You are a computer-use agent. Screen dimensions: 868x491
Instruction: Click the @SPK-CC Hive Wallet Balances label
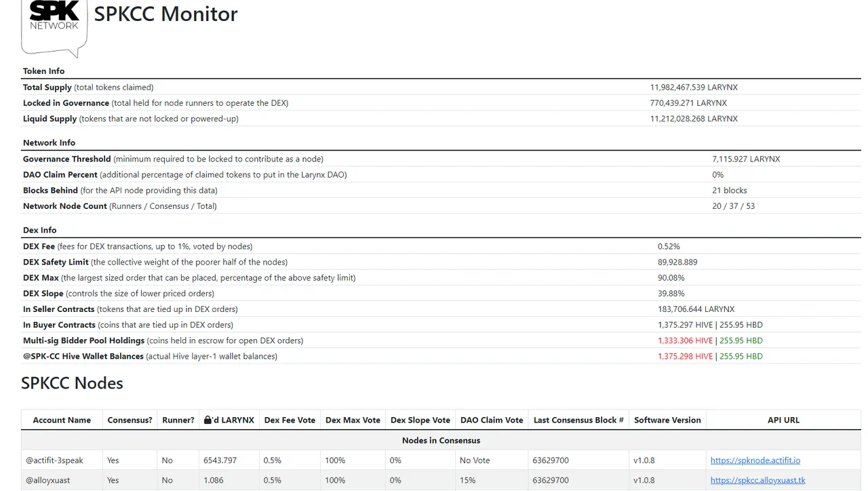(x=83, y=356)
